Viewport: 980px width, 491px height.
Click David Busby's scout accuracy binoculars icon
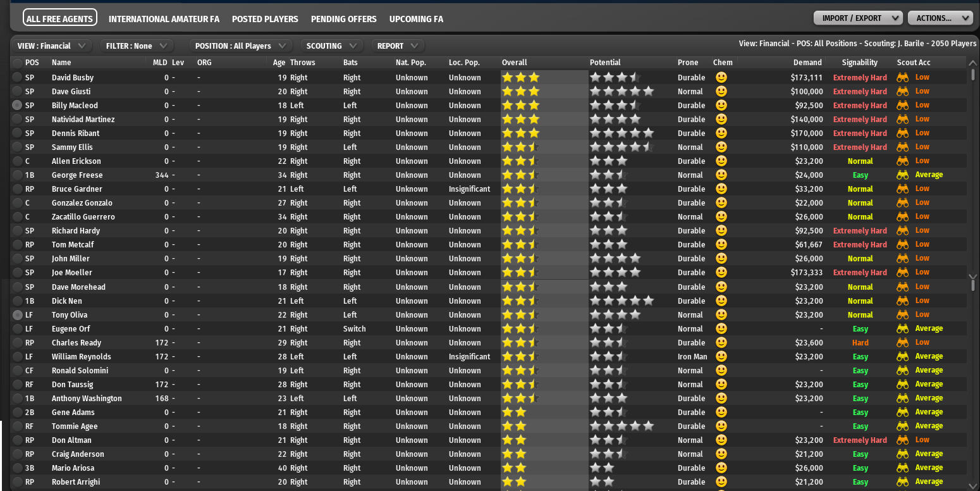coord(902,77)
